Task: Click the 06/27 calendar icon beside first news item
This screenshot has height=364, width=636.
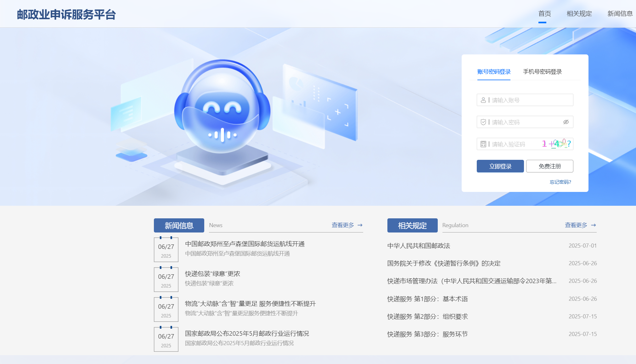Action: [166, 249]
